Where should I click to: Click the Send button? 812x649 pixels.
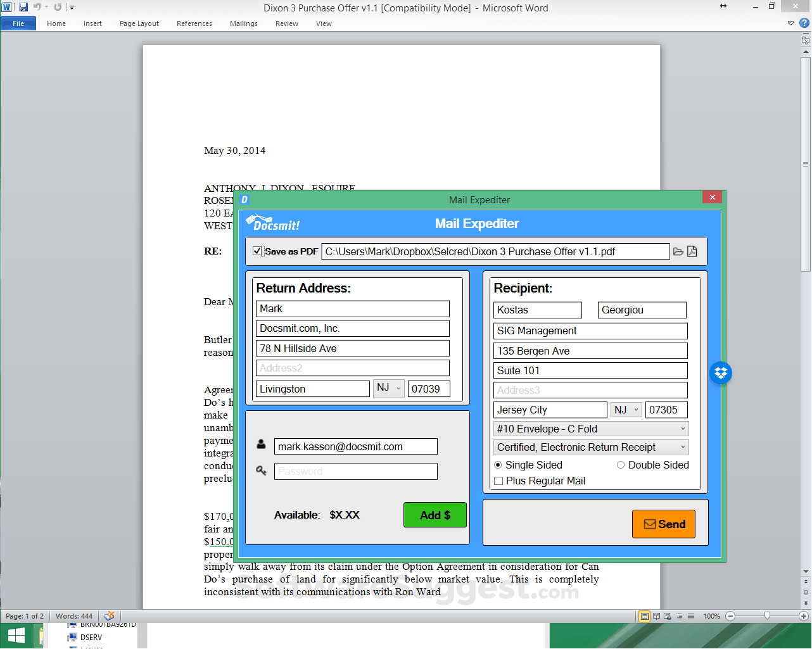663,524
